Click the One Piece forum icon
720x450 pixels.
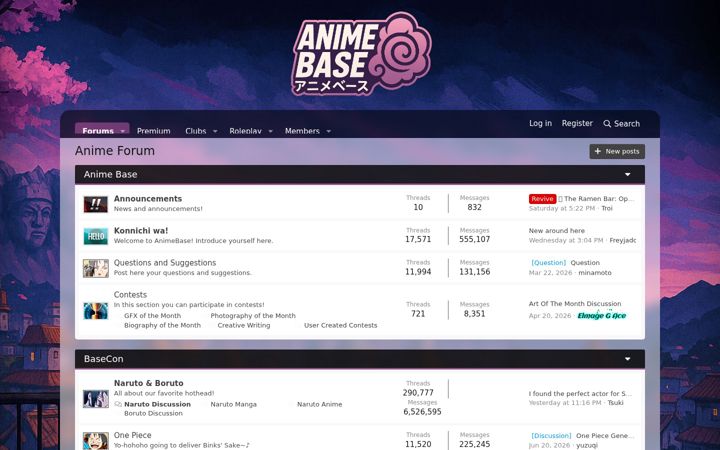[96, 441]
